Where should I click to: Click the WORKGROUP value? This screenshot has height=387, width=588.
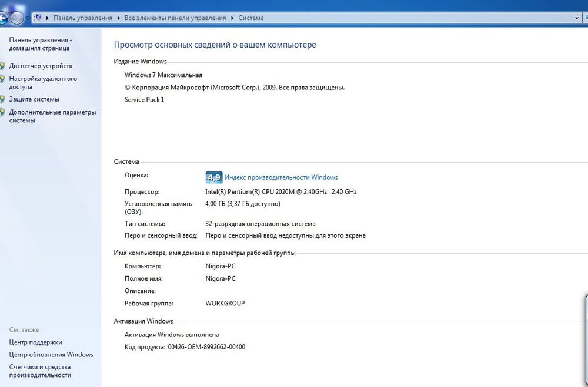click(225, 304)
